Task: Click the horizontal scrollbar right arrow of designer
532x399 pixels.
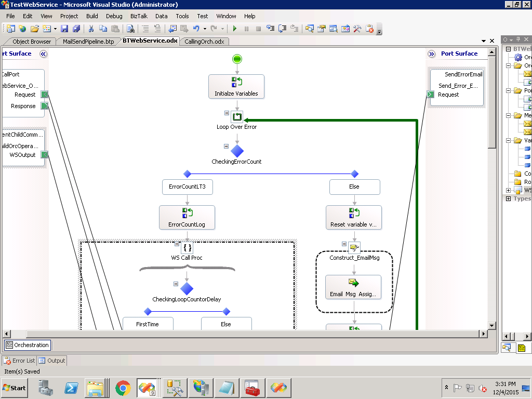Action: click(x=484, y=334)
